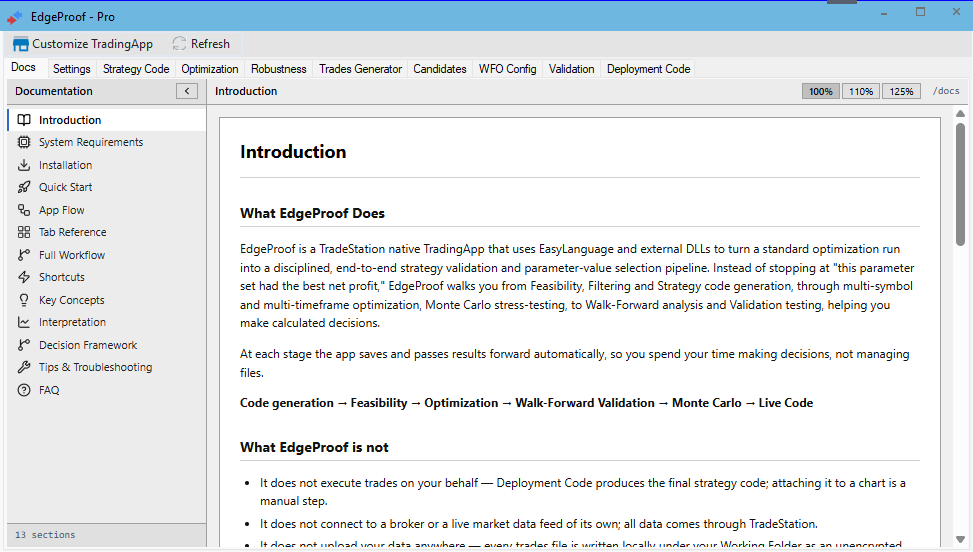Click the /docs path label
The height and width of the screenshot is (552, 973).
(946, 91)
